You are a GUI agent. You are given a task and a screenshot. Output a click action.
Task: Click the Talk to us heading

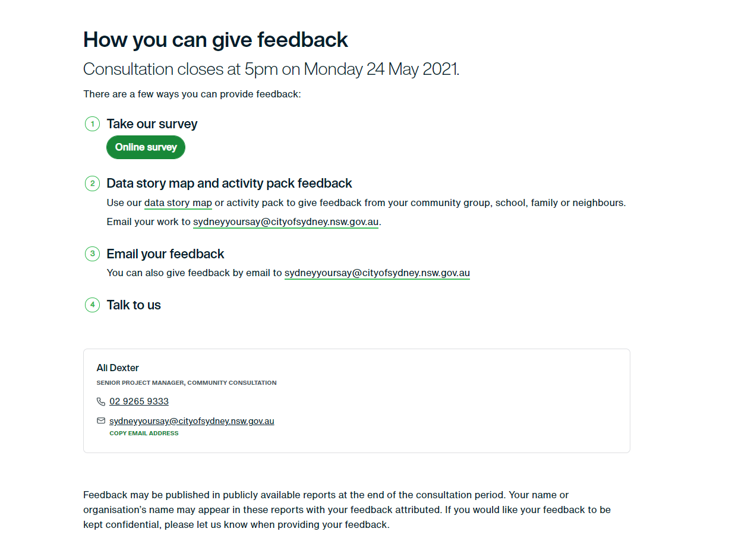[134, 305]
